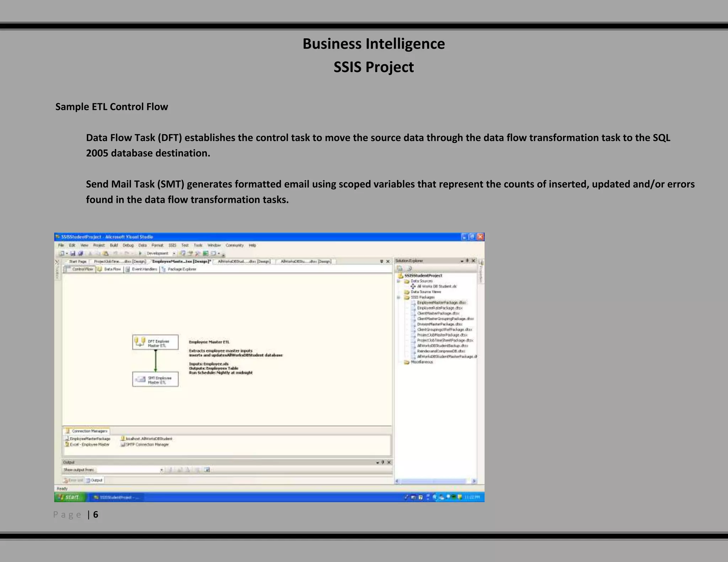728x562 pixels.
Task: Select the localhost.AllWorksDBStudent connection
Action: [x=146, y=439]
